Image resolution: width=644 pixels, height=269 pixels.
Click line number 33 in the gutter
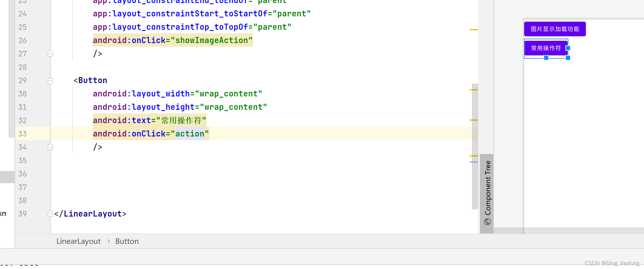[x=22, y=134]
